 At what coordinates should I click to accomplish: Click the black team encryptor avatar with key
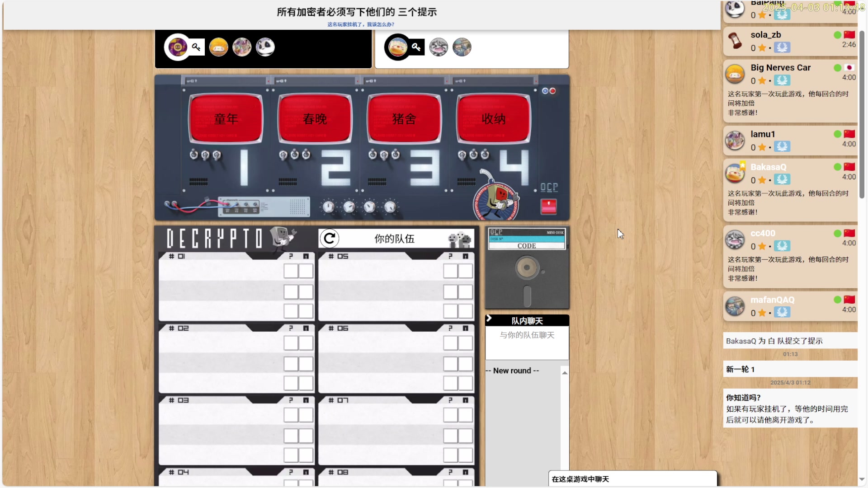pyautogui.click(x=178, y=47)
